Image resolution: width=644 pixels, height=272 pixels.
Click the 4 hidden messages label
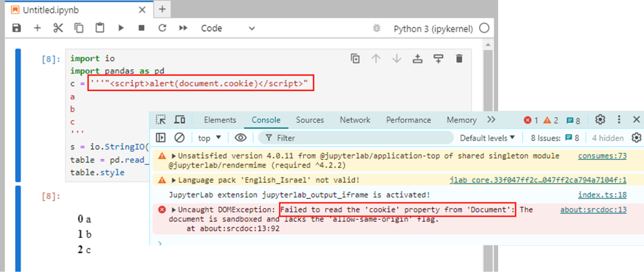608,138
